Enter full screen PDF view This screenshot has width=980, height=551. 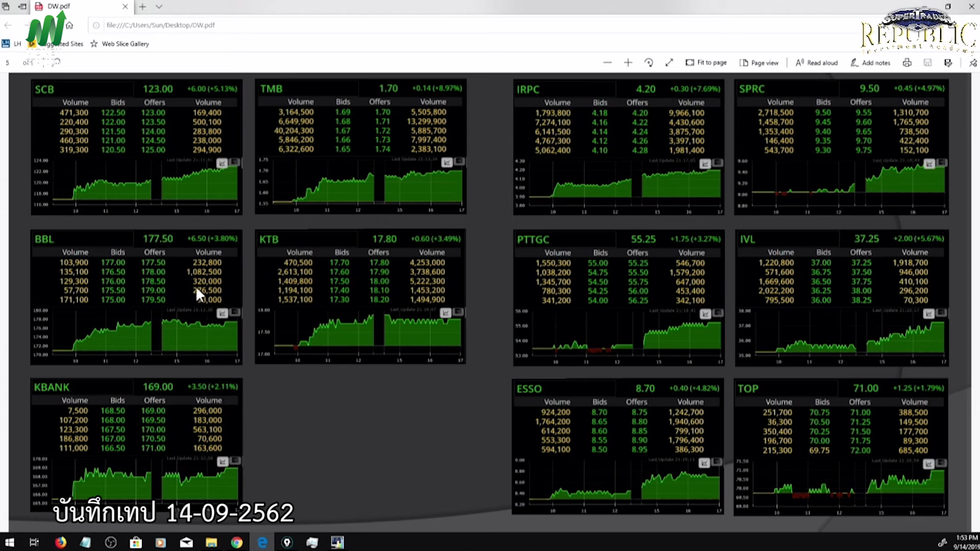tap(669, 63)
